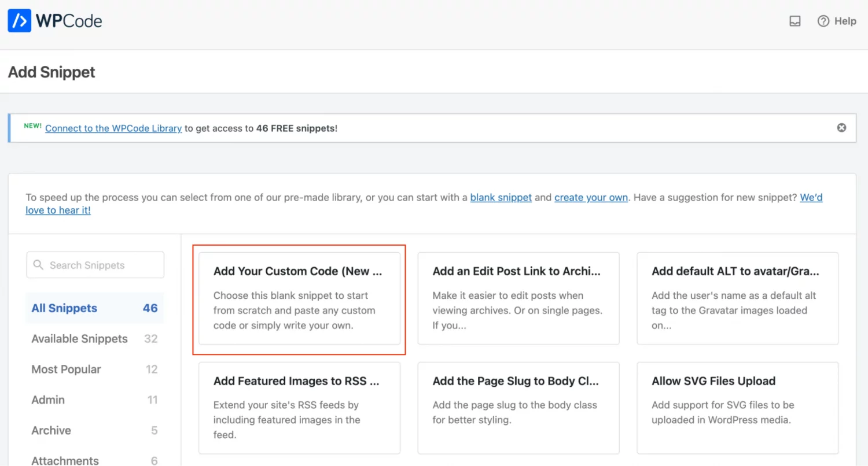Click the 32 count beside Available Snippets
Viewport: 868px width, 466px height.
(x=151, y=339)
